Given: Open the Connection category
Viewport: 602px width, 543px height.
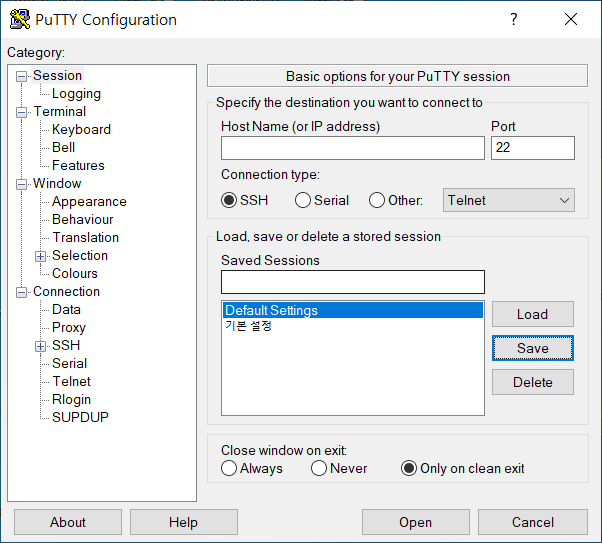Looking at the screenshot, I should pyautogui.click(x=66, y=292).
